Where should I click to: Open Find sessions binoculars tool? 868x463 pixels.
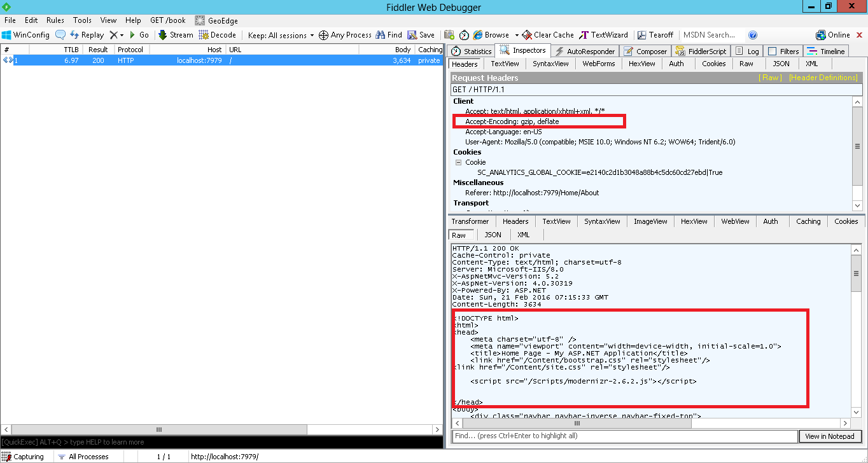389,35
